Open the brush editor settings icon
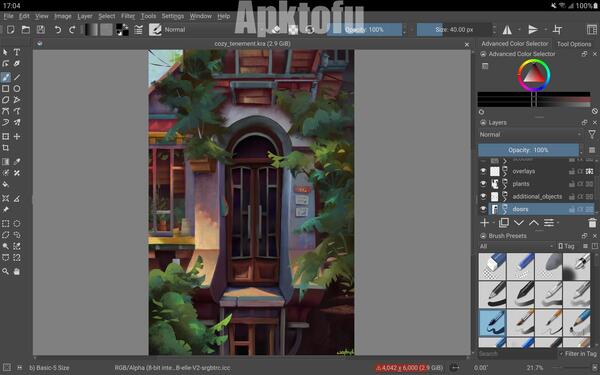Viewport: 600px width, 375px height. click(139, 29)
